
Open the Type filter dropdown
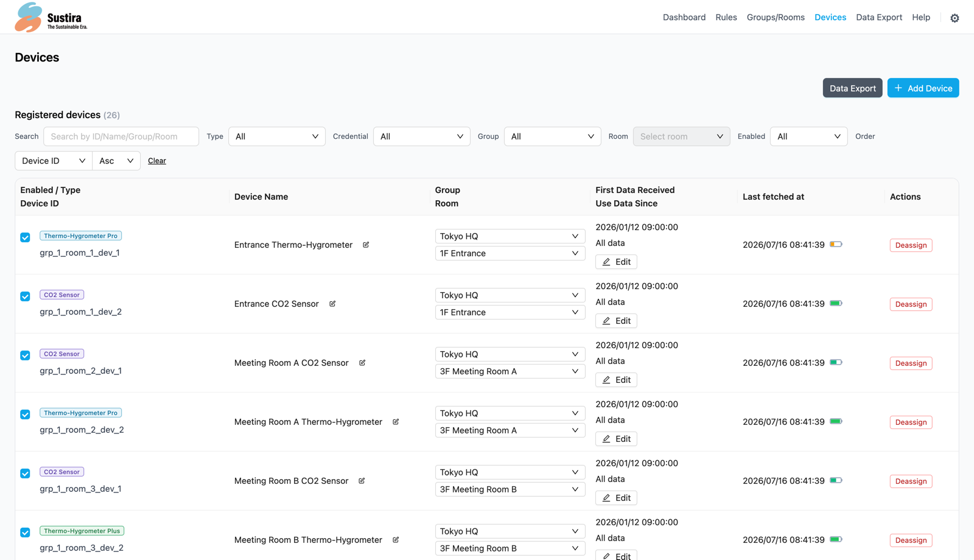click(x=277, y=136)
